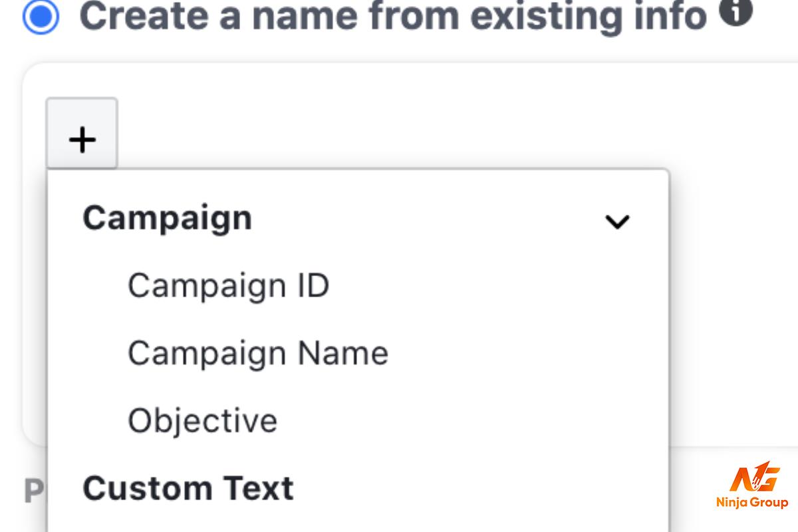This screenshot has width=798, height=532.
Task: Insert the Campaign Name field into the name
Action: click(x=258, y=353)
